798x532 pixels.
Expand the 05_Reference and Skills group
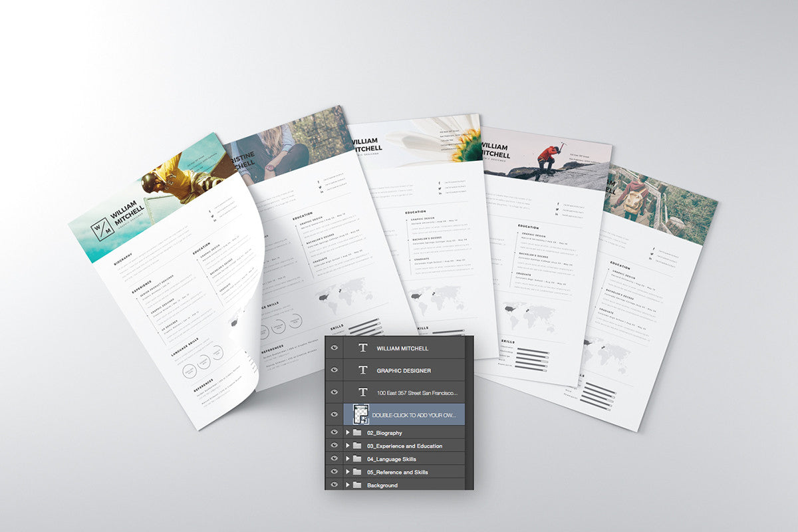[x=347, y=472]
